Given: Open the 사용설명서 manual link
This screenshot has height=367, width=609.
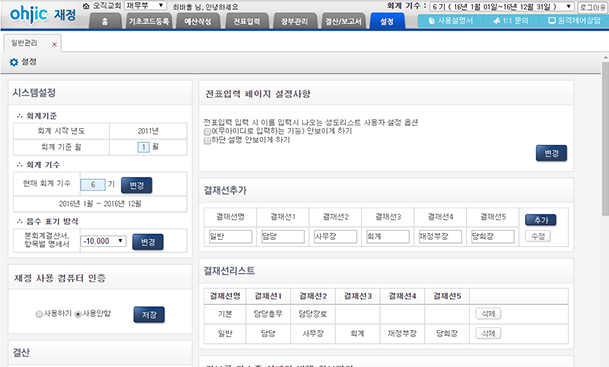Looking at the screenshot, I should pos(451,21).
